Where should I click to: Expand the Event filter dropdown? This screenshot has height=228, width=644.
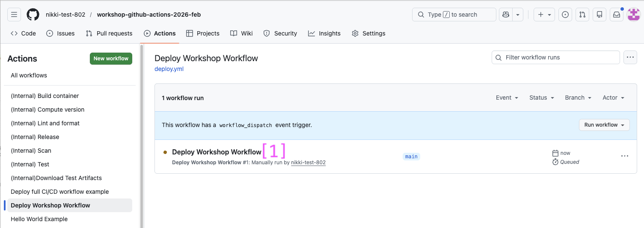click(x=507, y=98)
